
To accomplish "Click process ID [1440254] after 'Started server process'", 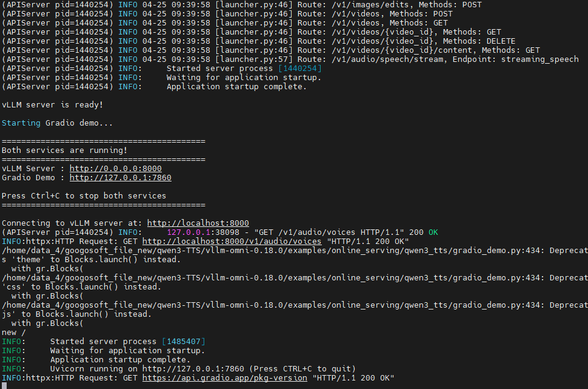I will tap(299, 69).
